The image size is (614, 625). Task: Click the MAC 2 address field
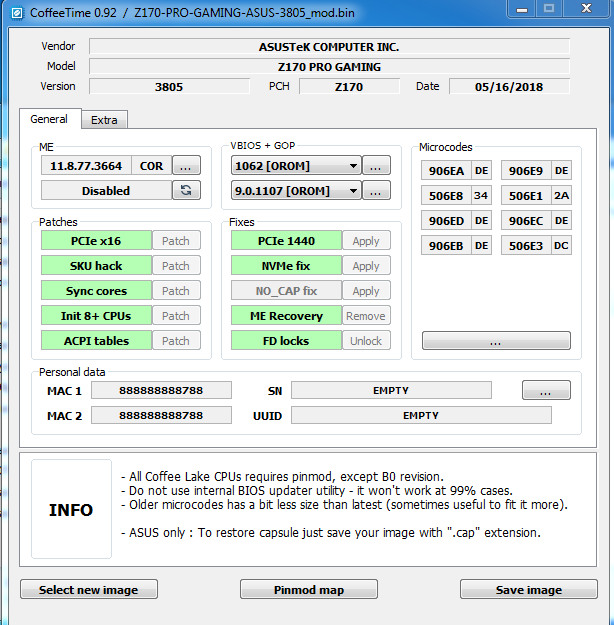pyautogui.click(x=161, y=415)
